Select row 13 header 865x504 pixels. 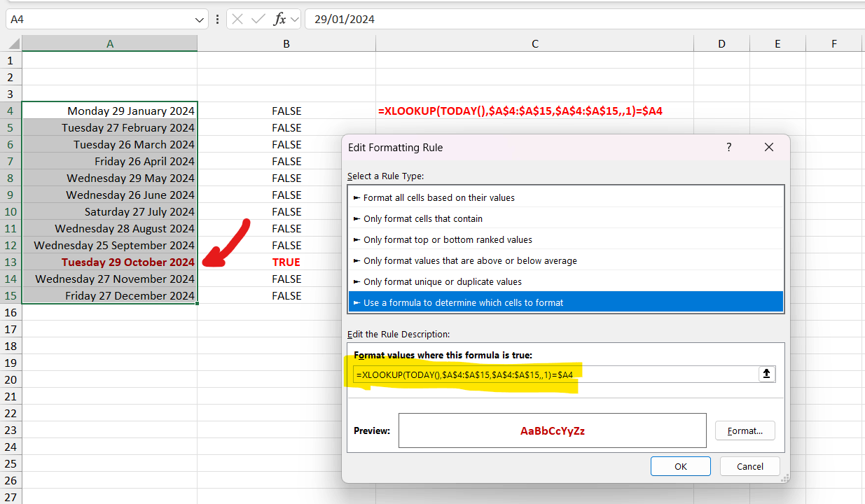coord(11,262)
